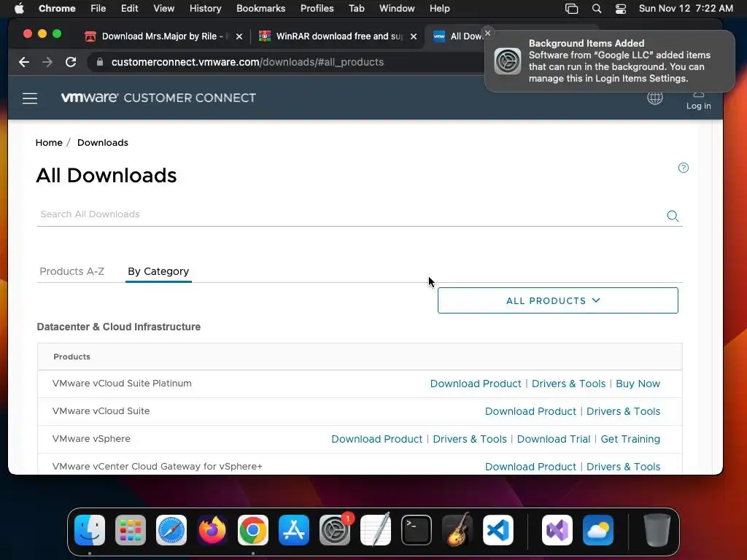Click the Background Items Added notification body
The image size is (747, 560).
pyautogui.click(x=610, y=61)
